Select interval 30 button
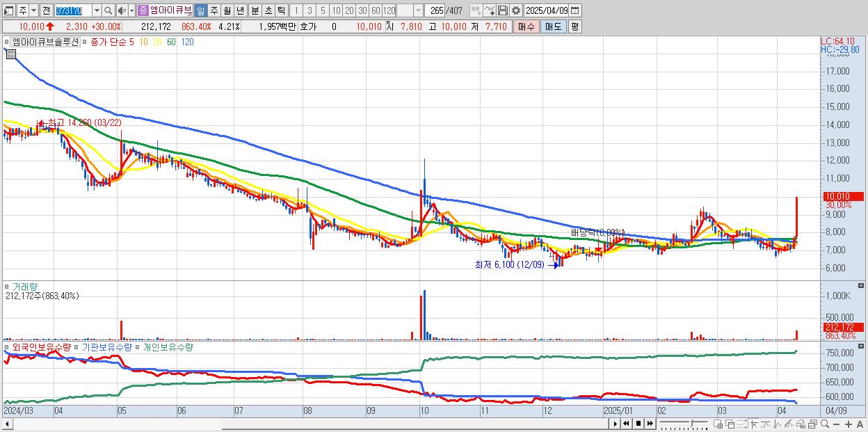The height and width of the screenshot is (432, 868). click(x=362, y=10)
